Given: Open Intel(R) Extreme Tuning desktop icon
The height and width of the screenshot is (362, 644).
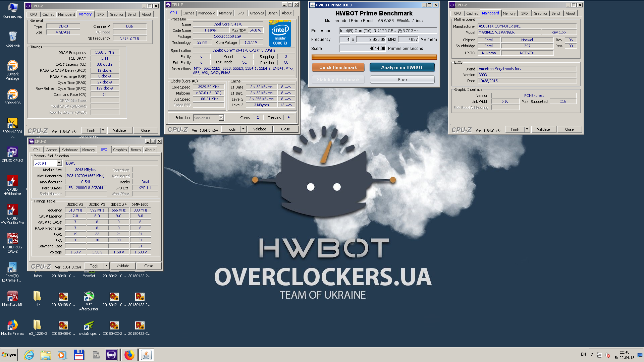Looking at the screenshot, I should pyautogui.click(x=12, y=271).
